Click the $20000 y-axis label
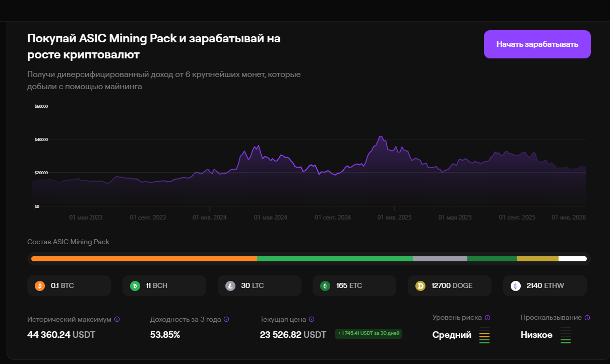610x364 pixels. pyautogui.click(x=41, y=173)
